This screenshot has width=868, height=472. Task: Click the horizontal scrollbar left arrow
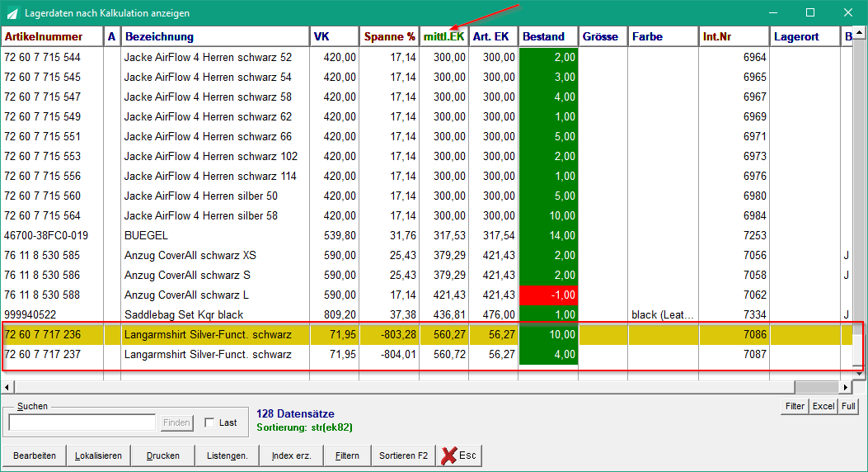[7, 387]
